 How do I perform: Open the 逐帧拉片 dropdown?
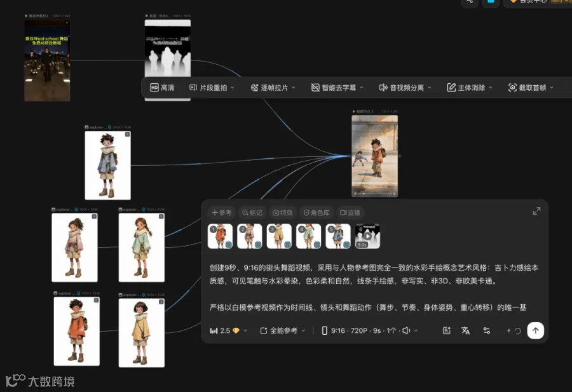coord(273,88)
